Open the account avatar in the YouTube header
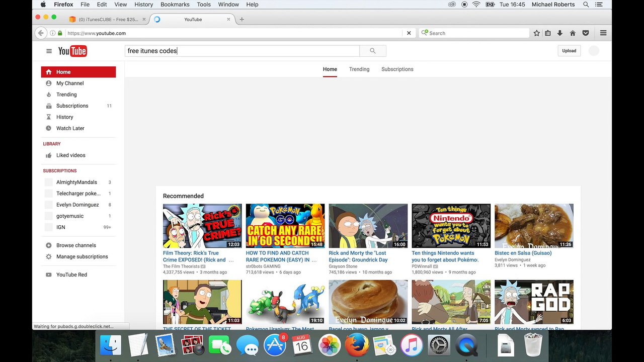 pyautogui.click(x=594, y=51)
